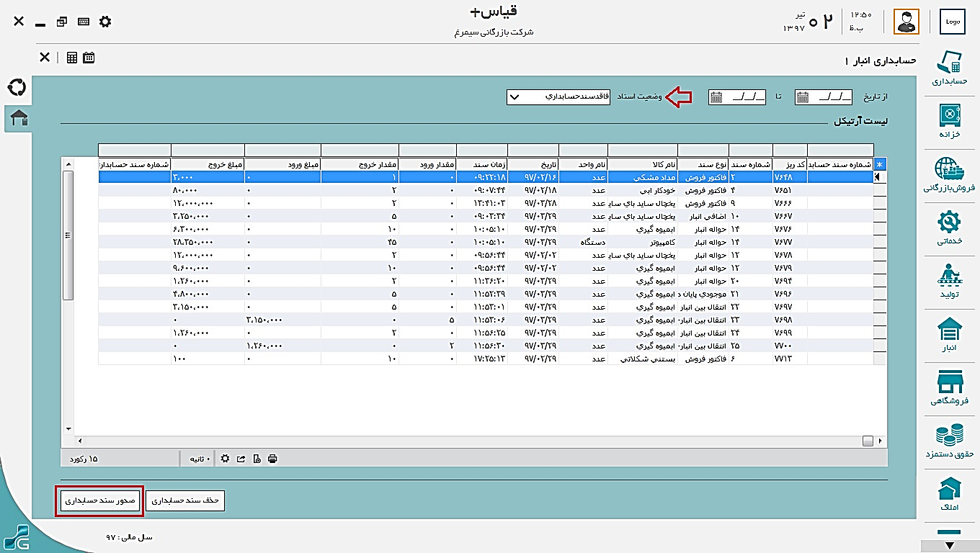
Task: Open the on-screen keyboard icon
Action: pyautogui.click(x=84, y=22)
